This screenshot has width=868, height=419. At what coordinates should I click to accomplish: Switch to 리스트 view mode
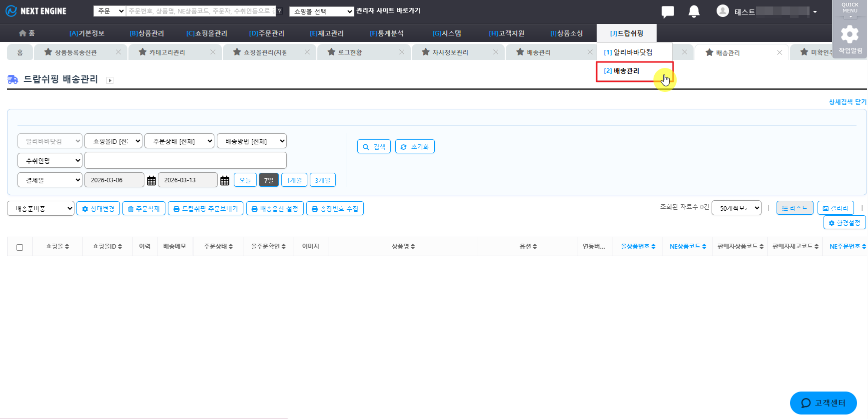[795, 208]
